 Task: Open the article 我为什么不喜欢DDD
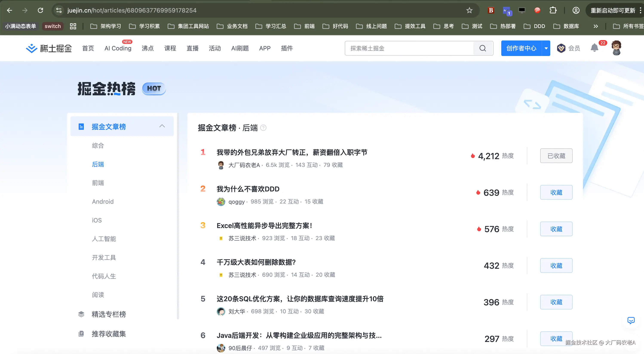[x=248, y=189]
